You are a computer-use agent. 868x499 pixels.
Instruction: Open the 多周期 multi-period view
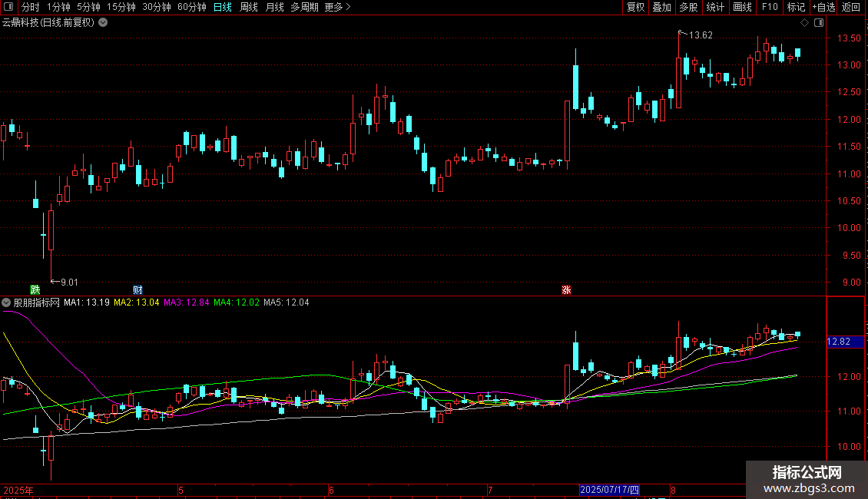pyautogui.click(x=304, y=7)
